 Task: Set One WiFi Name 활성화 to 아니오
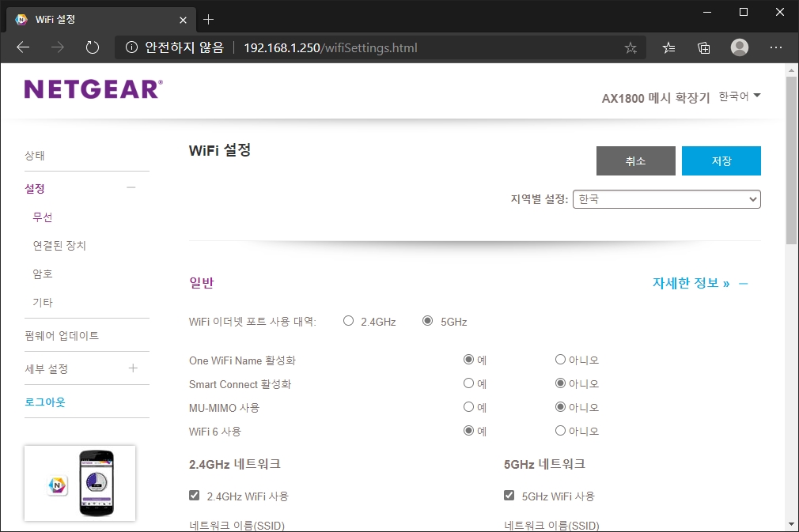561,360
